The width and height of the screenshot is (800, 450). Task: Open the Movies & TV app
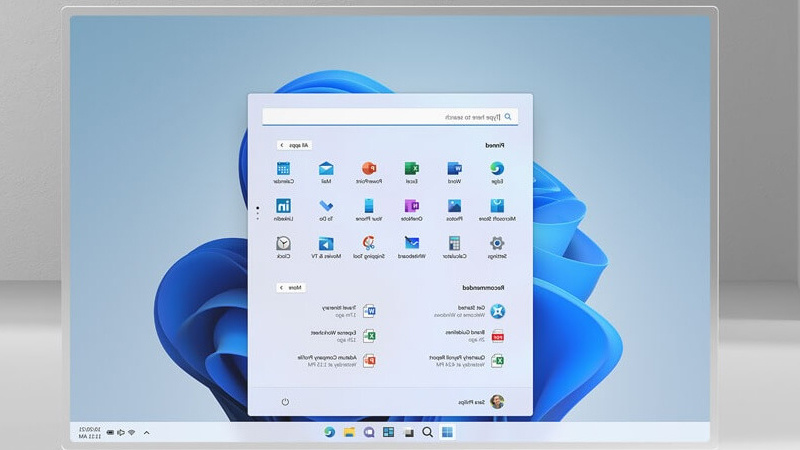coord(326,247)
